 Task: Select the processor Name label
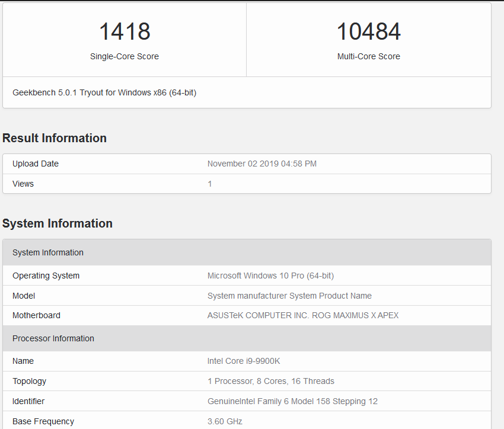tap(23, 361)
